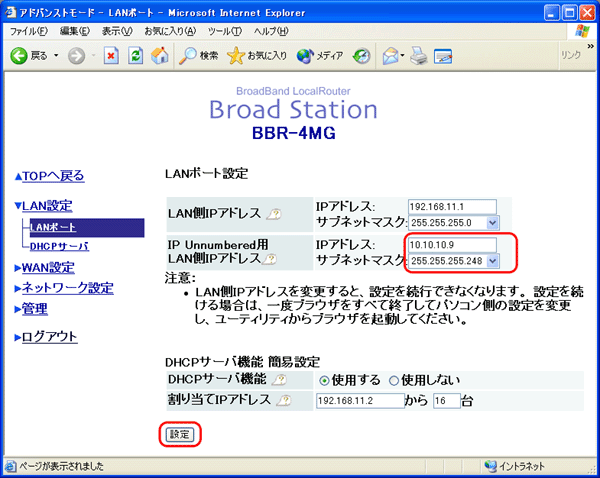Image resolution: width=600 pixels, height=478 pixels.
Task: Open the help icon next to IP Unnumbered用 LAN側IPアドレス
Action: click(270, 259)
